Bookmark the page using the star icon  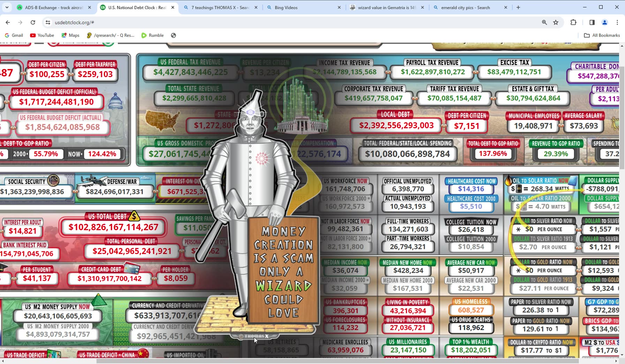(556, 22)
